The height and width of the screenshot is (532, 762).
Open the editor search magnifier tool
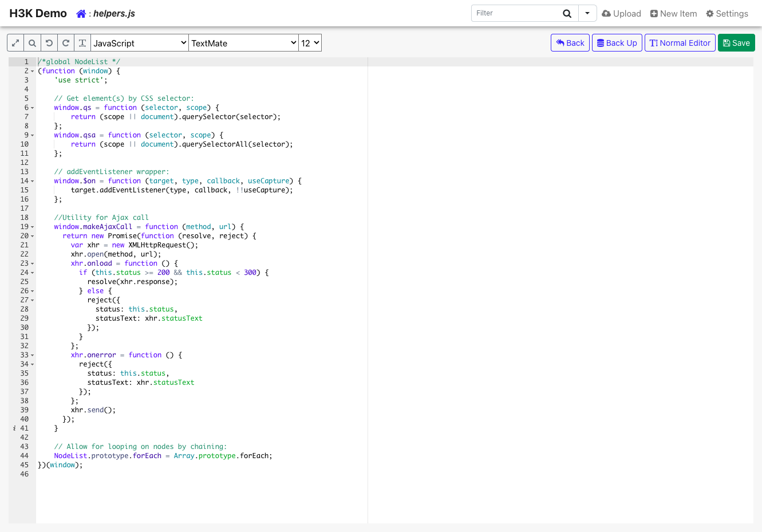32,43
